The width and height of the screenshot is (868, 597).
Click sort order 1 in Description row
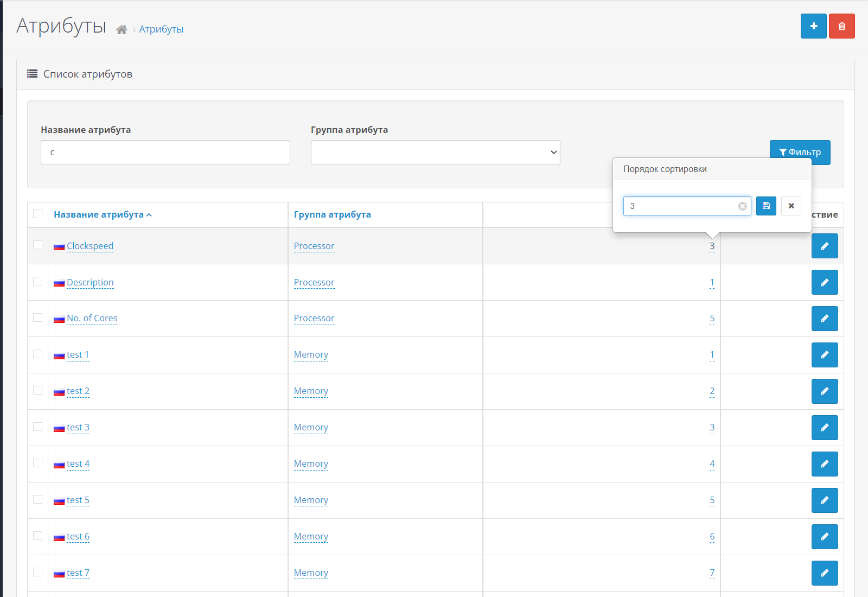coord(712,282)
